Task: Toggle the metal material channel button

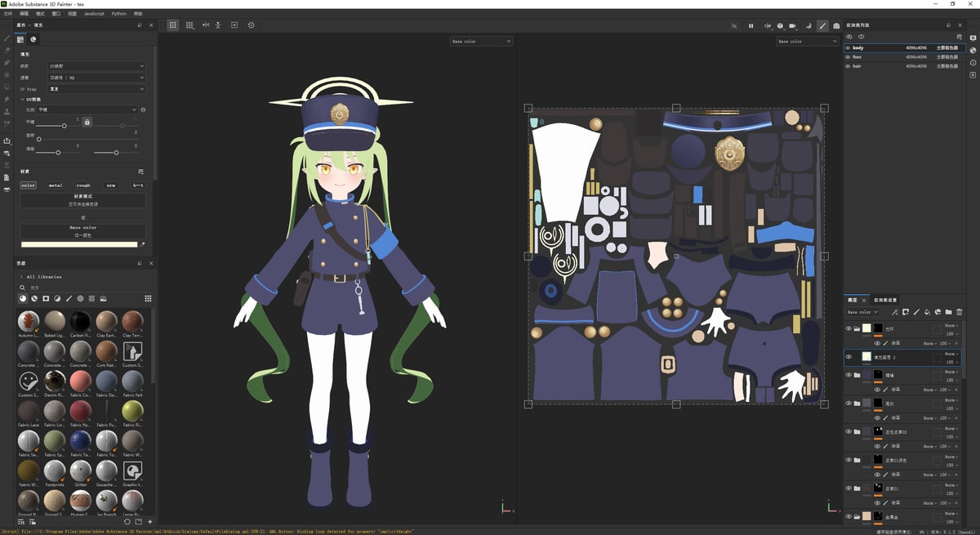Action: click(56, 185)
